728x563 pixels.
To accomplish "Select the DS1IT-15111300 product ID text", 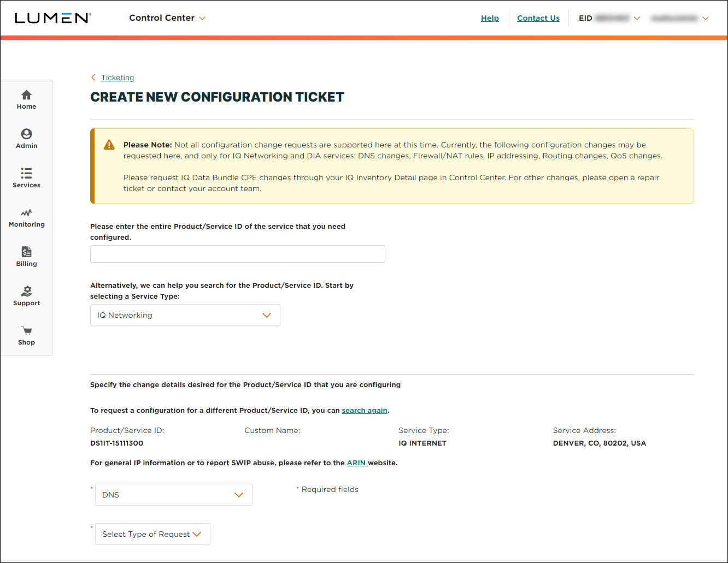I will [x=117, y=443].
